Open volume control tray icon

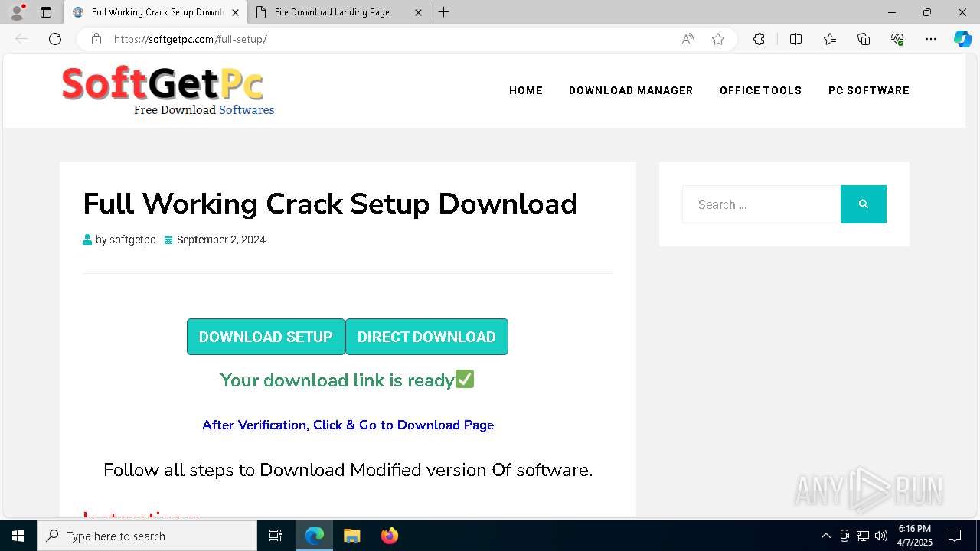coord(881,536)
